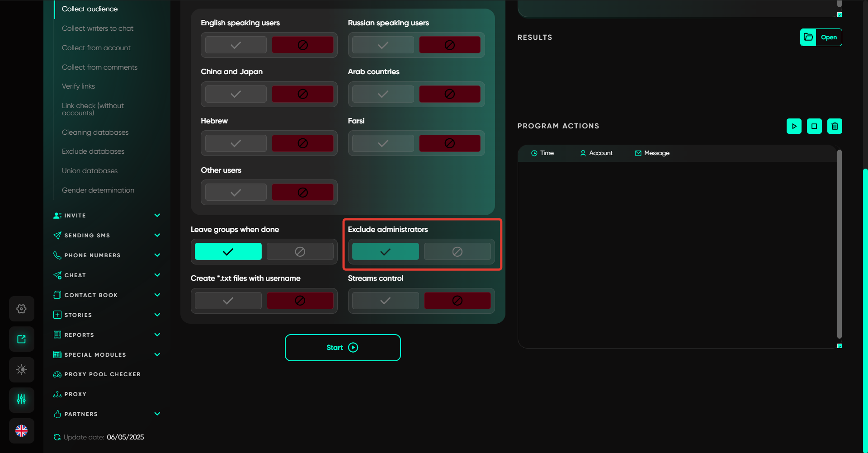Open Collect from comments menu item
Screen dimensions: 868x453
click(x=99, y=67)
